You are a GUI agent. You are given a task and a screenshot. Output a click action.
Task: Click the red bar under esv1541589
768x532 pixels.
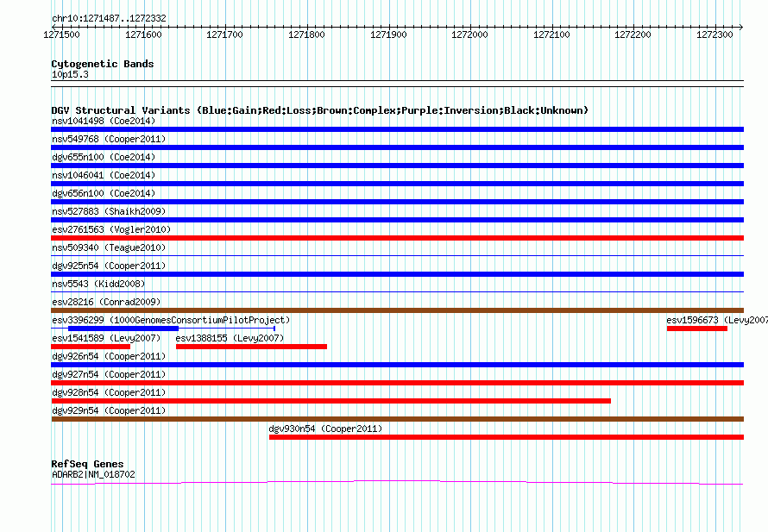pyautogui.click(x=91, y=347)
